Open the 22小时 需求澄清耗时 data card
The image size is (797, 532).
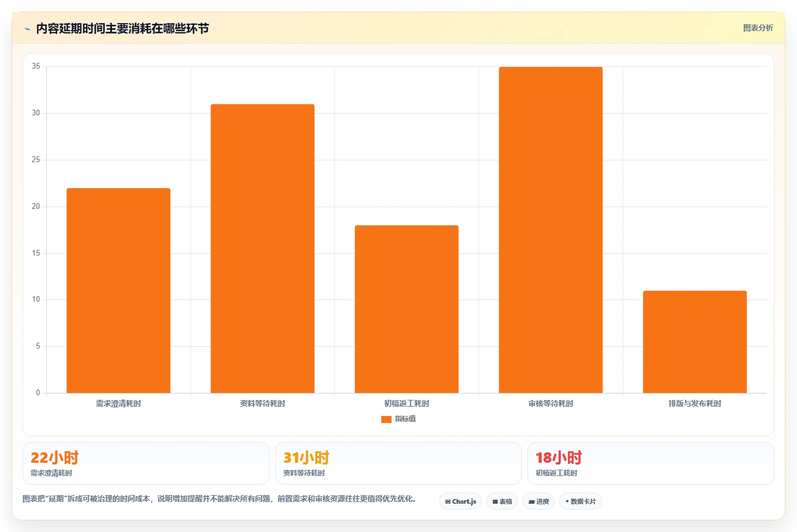pyautogui.click(x=146, y=463)
